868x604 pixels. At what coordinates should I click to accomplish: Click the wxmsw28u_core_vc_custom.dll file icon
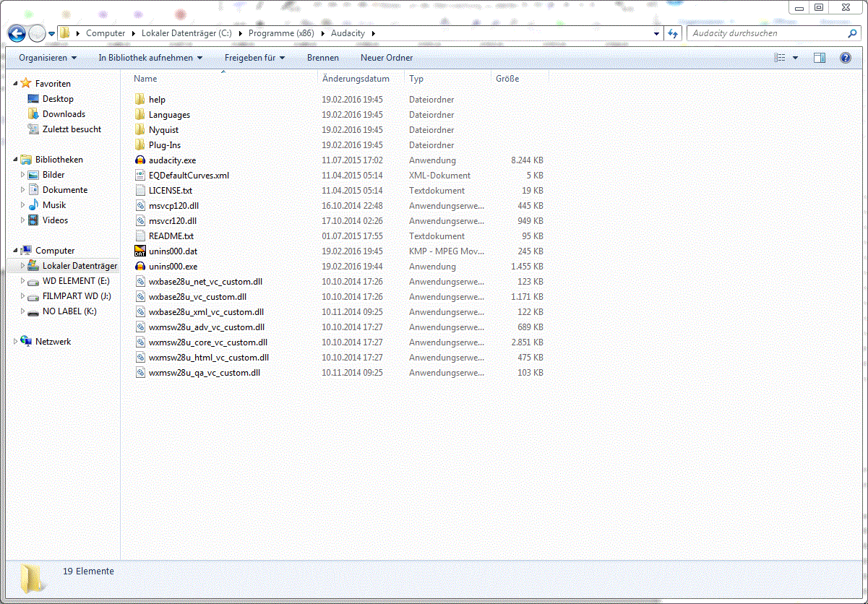tap(140, 342)
